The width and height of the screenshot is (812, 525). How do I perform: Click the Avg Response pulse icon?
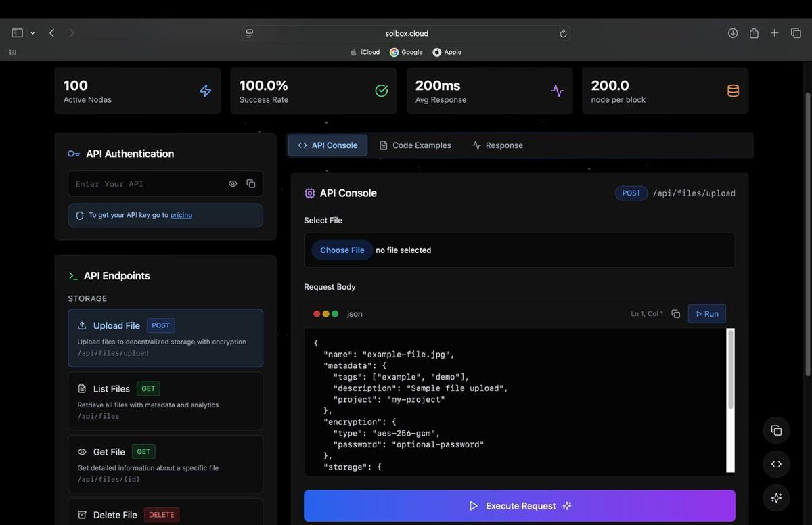click(x=558, y=91)
